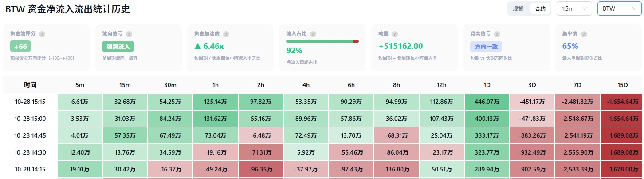The image size is (644, 179).
Task: Select the 3D column header
Action: [532, 85]
